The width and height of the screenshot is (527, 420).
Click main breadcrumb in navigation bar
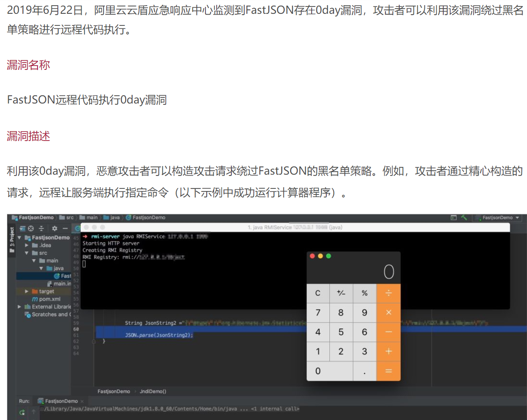click(x=89, y=217)
